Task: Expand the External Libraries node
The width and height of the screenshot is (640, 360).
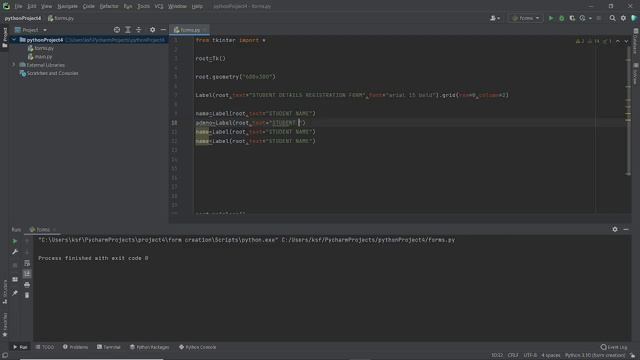Action: [x=14, y=65]
